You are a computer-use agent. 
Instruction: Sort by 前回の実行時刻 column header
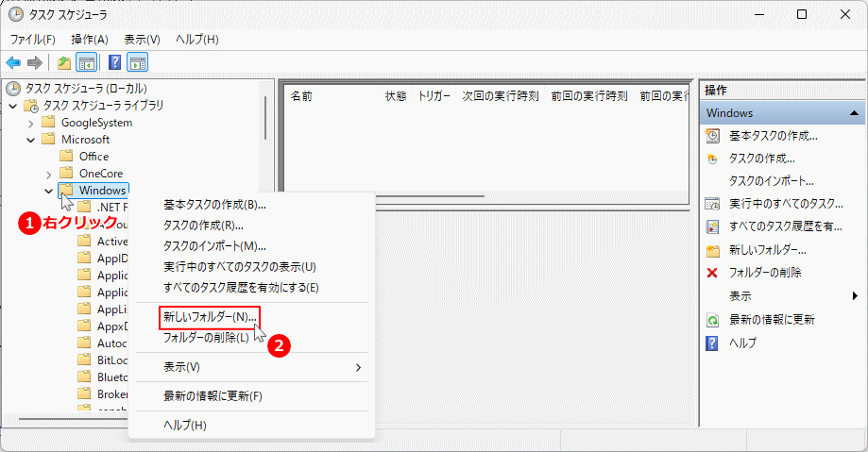coord(589,96)
